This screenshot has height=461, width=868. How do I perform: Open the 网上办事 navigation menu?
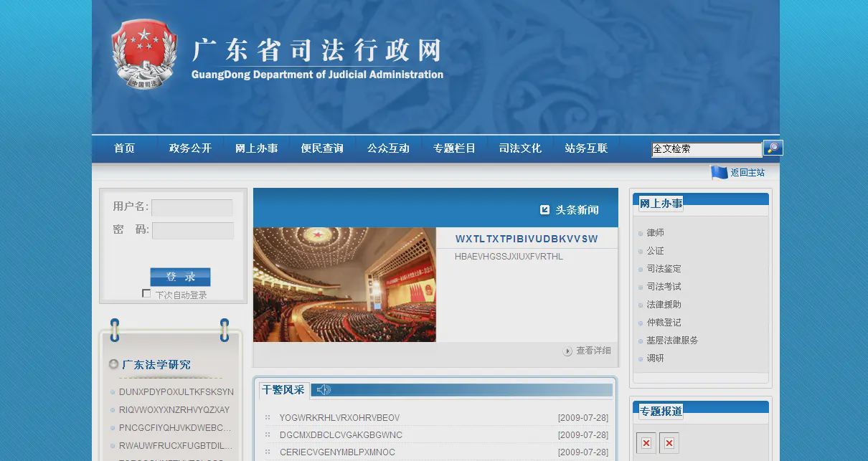coord(256,148)
